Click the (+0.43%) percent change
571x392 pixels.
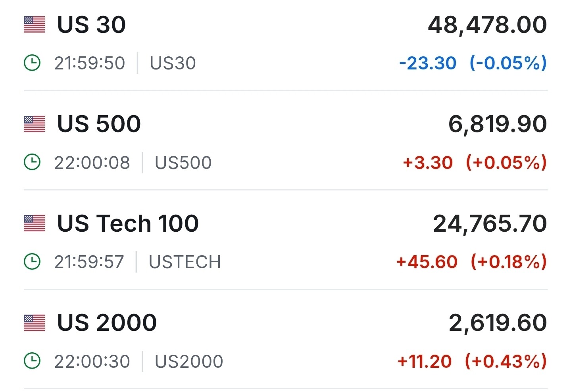click(506, 361)
